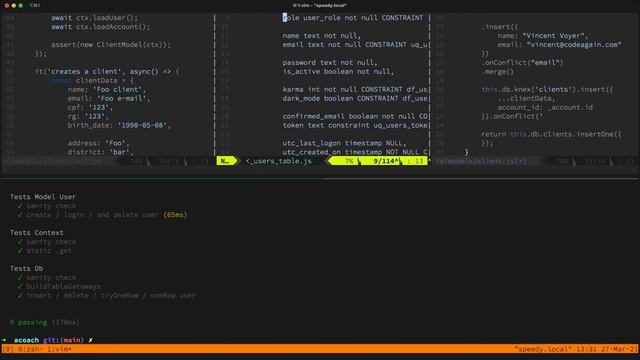
Task: Click the email: 'Foo e-mail', line
Action: tap(109, 98)
